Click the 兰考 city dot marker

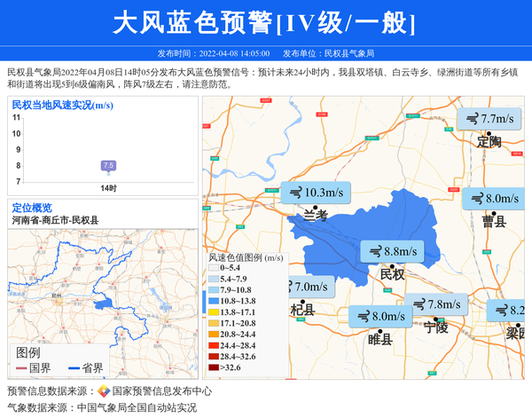click(x=315, y=207)
